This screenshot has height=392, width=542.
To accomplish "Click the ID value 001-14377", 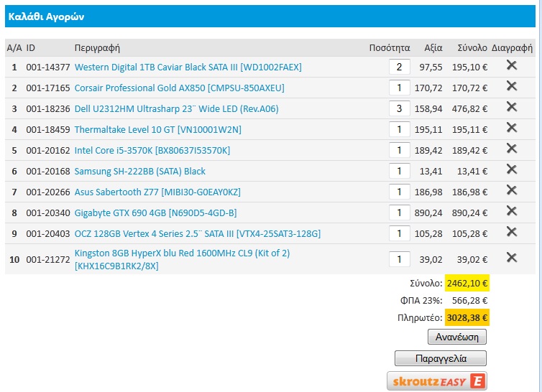I will tap(48, 67).
